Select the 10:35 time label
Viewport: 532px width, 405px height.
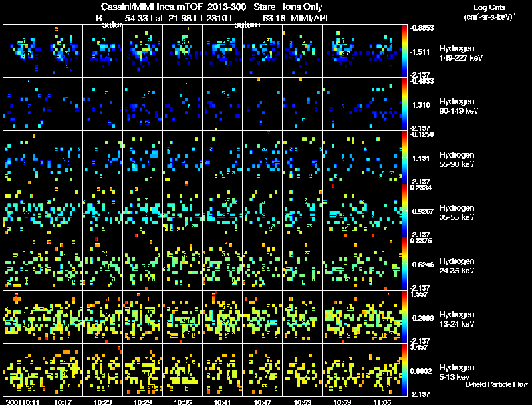(182, 402)
